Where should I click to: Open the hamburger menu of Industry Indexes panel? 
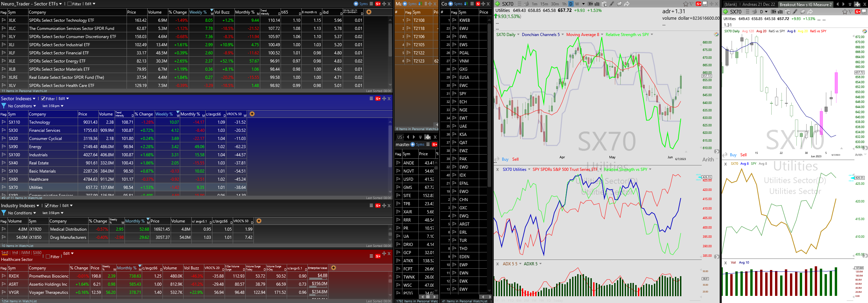tap(371, 206)
